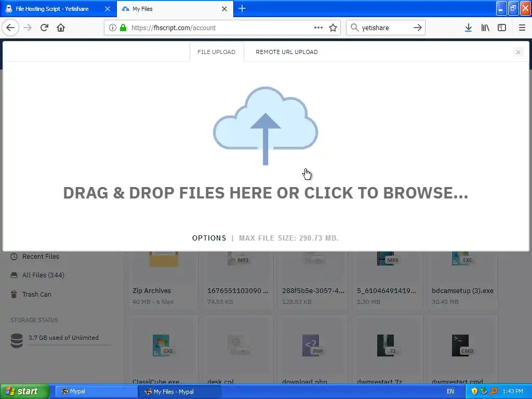Click MAX FILE SIZE: 290.73 MB text

coord(289,238)
